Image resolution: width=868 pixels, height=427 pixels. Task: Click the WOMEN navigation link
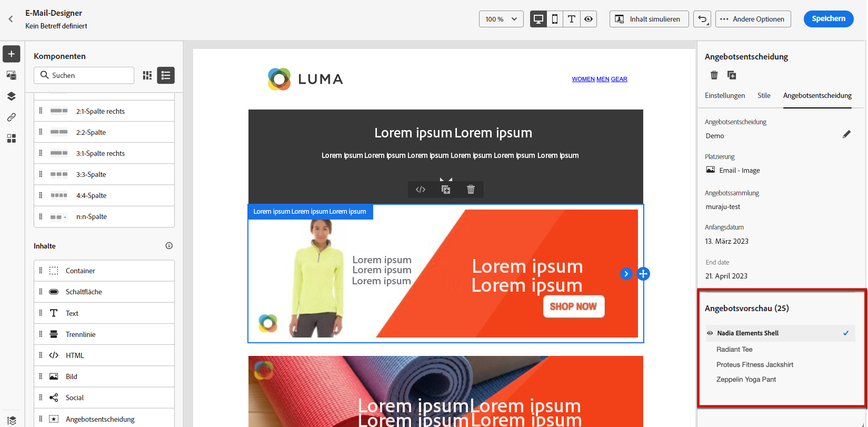pyautogui.click(x=583, y=79)
